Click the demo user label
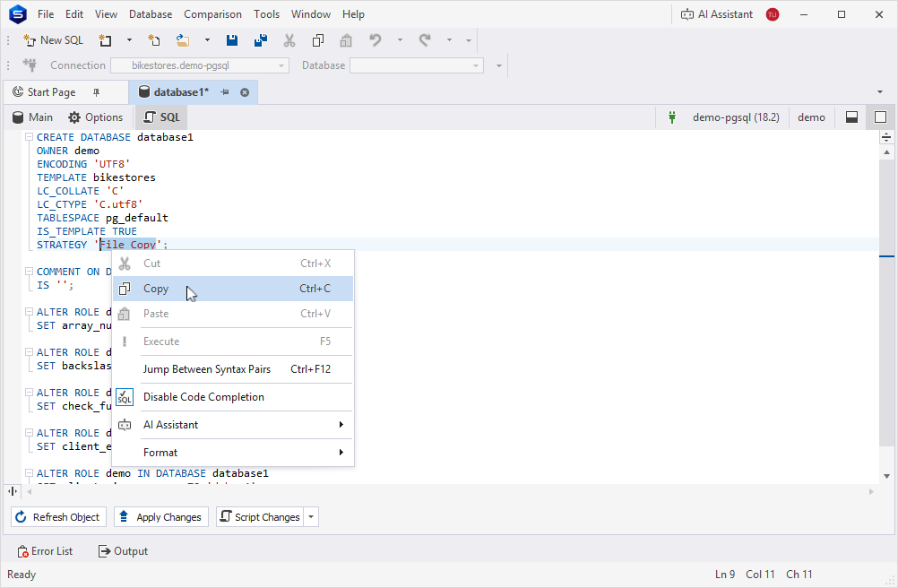 coord(812,117)
